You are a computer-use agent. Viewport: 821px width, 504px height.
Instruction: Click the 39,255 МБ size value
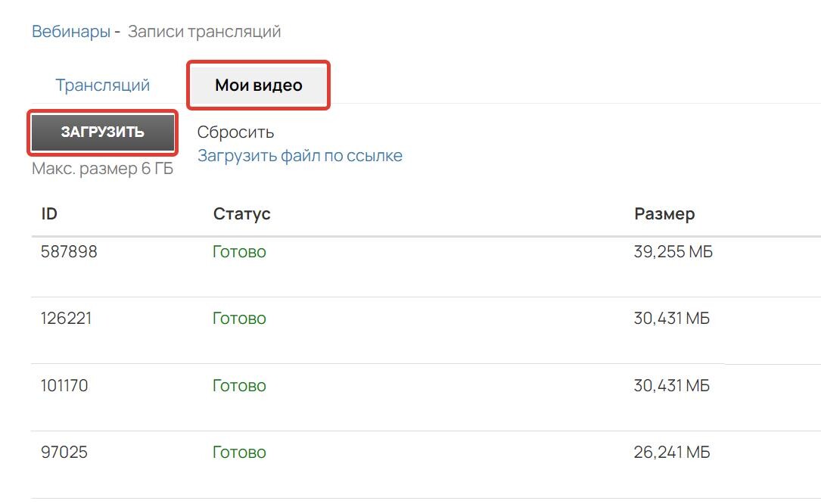[x=673, y=252]
